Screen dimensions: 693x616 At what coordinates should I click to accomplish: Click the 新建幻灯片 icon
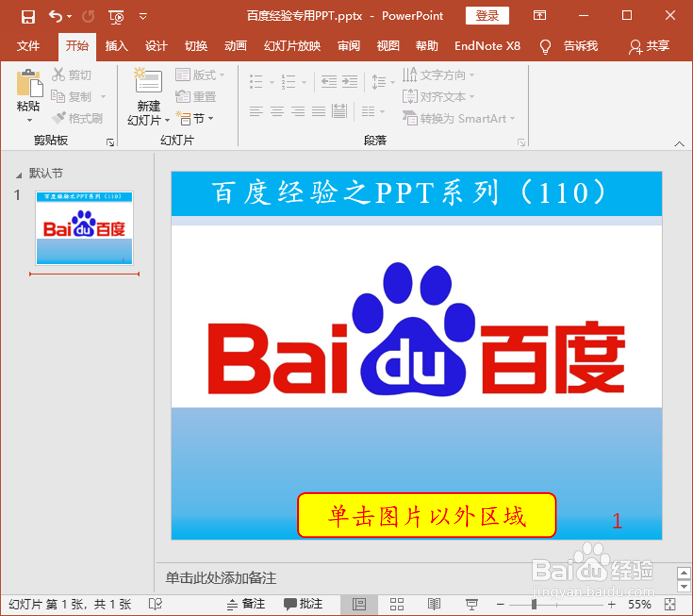(148, 80)
